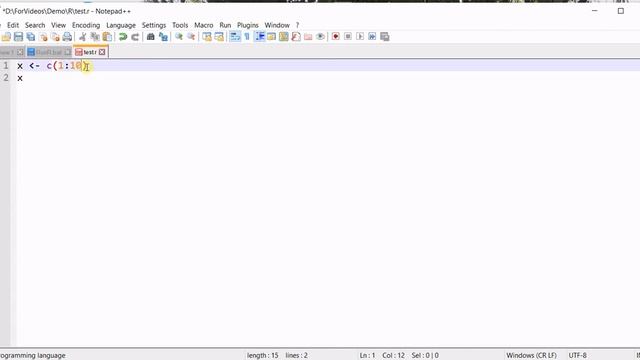Toggle Word Wrap toolbar button
Viewport: 640px width, 360px height.
coord(235,37)
